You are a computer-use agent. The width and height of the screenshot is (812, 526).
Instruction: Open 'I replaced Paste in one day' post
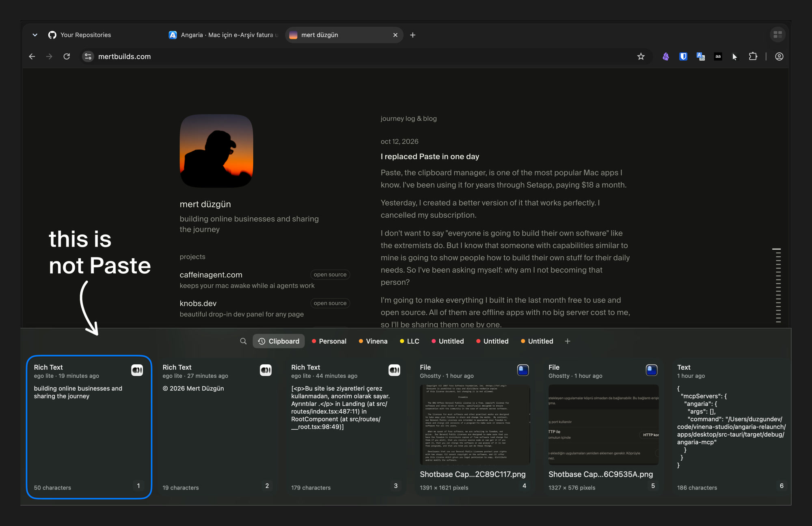coord(430,156)
